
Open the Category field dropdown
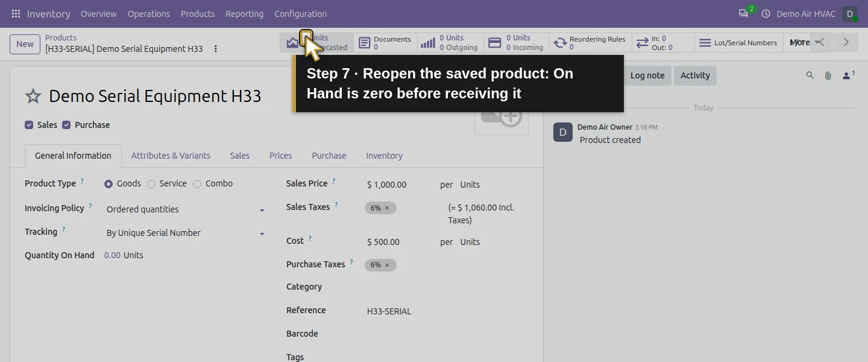point(446,287)
